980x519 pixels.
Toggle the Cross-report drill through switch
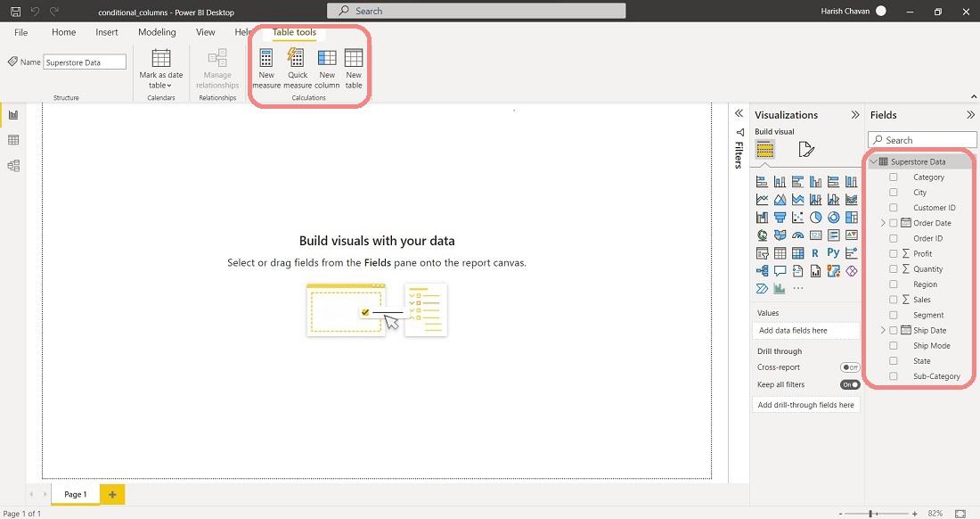(x=850, y=367)
